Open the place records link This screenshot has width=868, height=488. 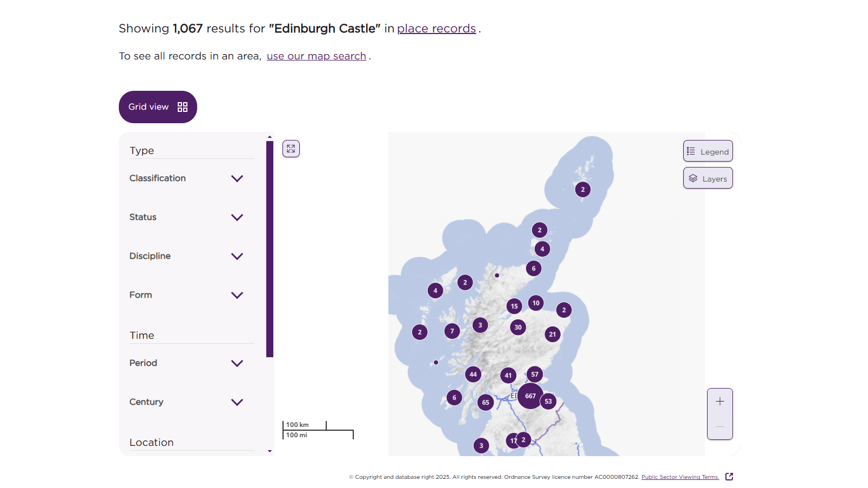pos(436,29)
